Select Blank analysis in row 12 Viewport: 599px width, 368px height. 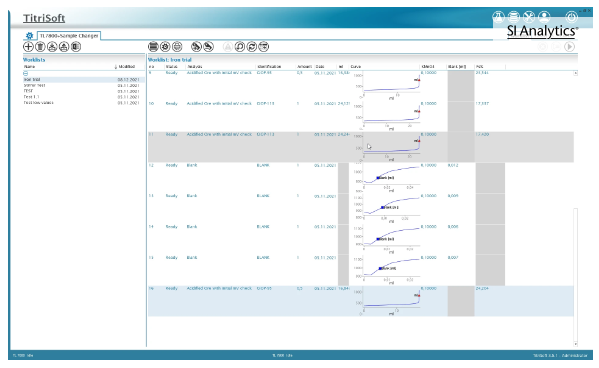point(192,165)
